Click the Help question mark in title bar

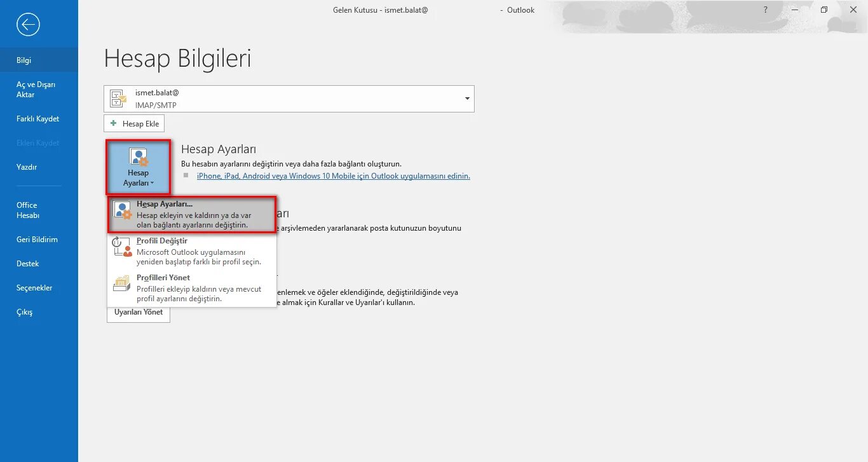point(765,10)
